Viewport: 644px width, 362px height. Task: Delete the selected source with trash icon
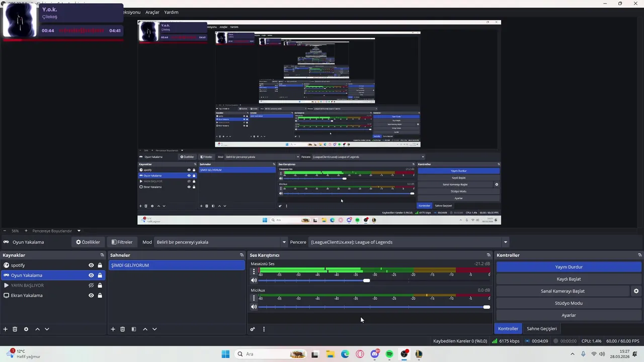[15, 329]
